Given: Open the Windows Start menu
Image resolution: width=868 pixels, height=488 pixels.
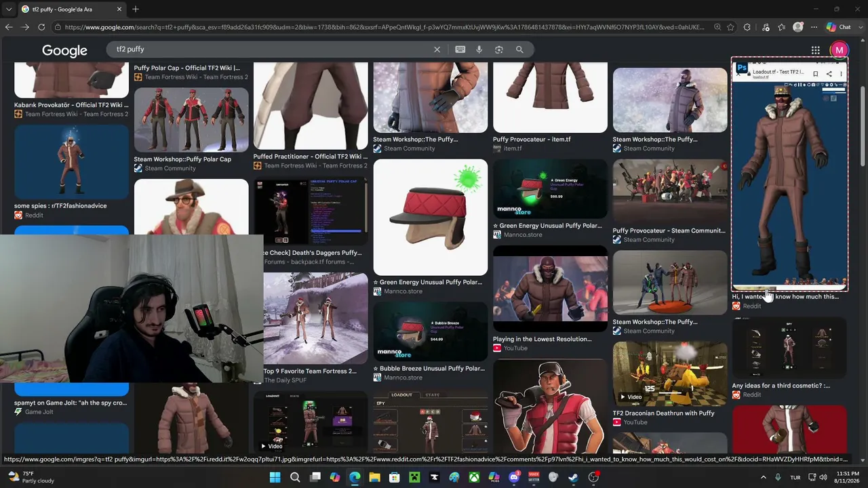Looking at the screenshot, I should [x=275, y=477].
